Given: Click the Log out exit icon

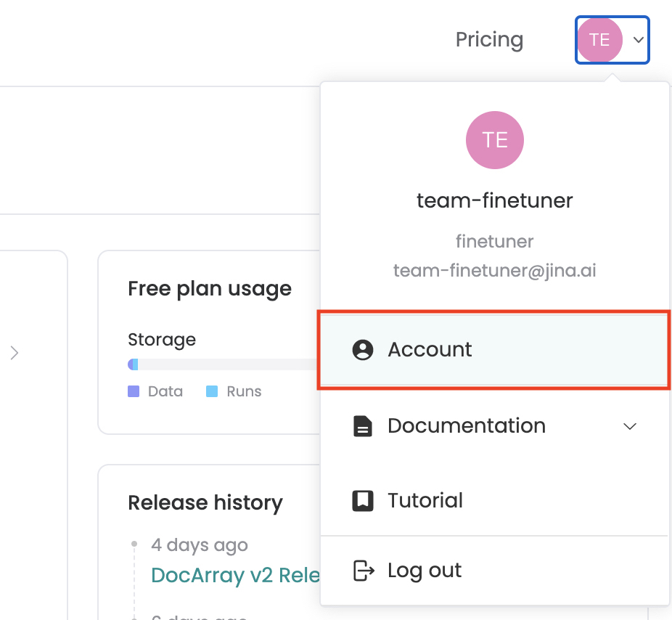Looking at the screenshot, I should coord(362,571).
